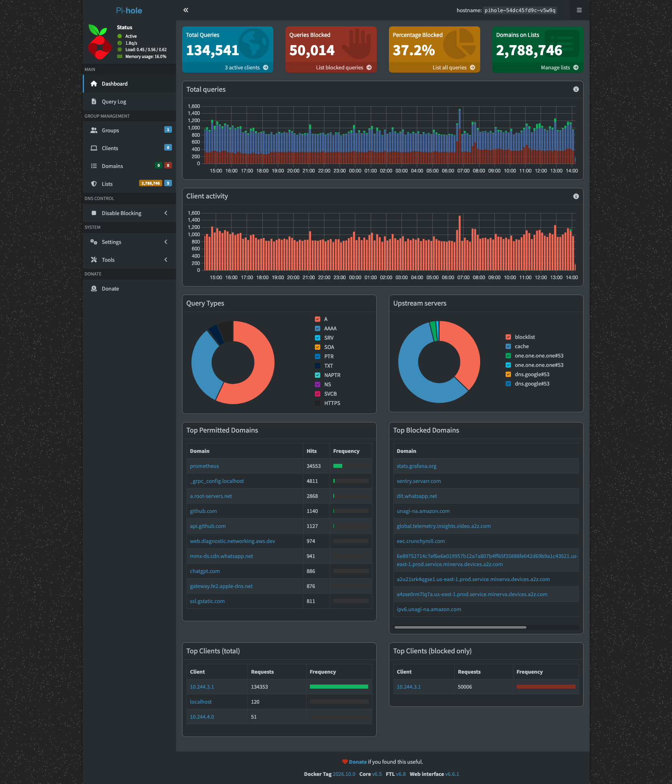Open Groups via the people icon
672x784 pixels.
click(x=94, y=130)
